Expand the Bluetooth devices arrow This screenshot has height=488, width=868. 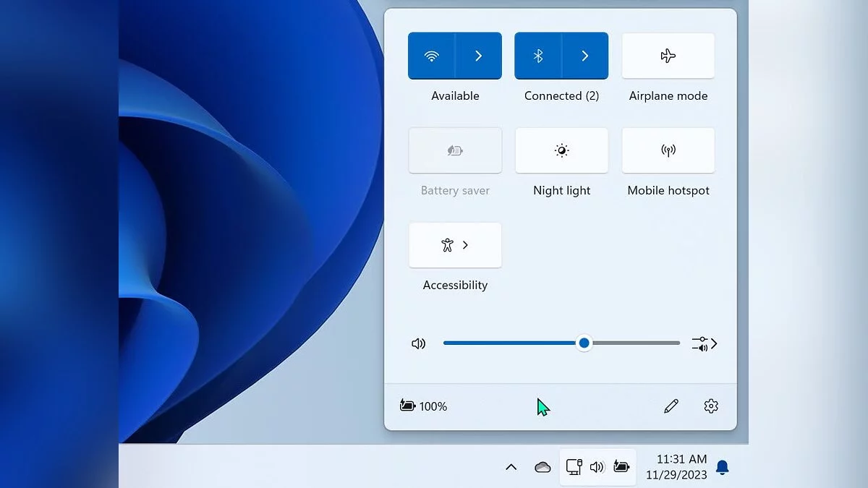[584, 56]
